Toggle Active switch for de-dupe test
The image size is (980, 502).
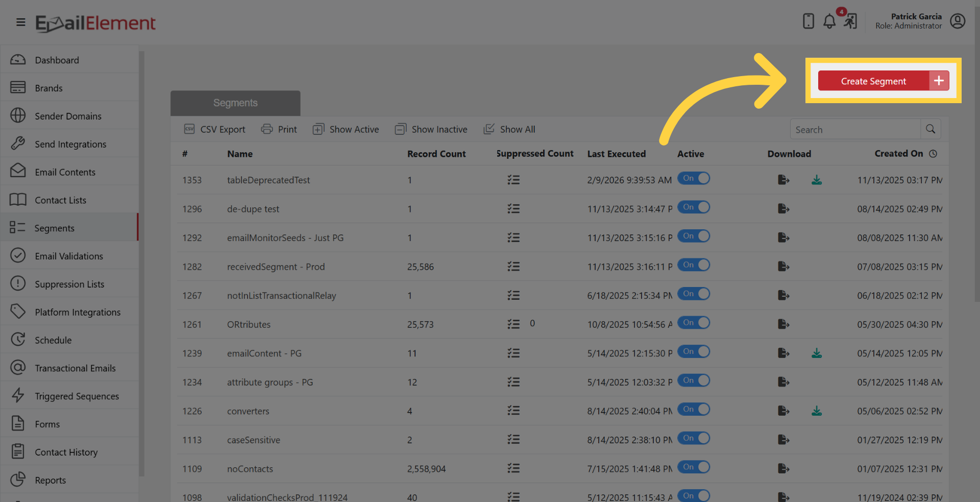coord(694,207)
